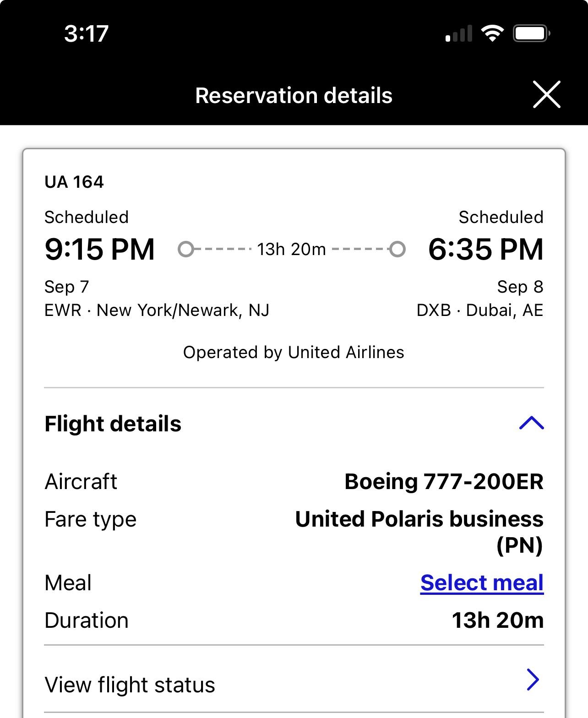Collapse the Flight details section
This screenshot has width=588, height=718.
[x=531, y=423]
